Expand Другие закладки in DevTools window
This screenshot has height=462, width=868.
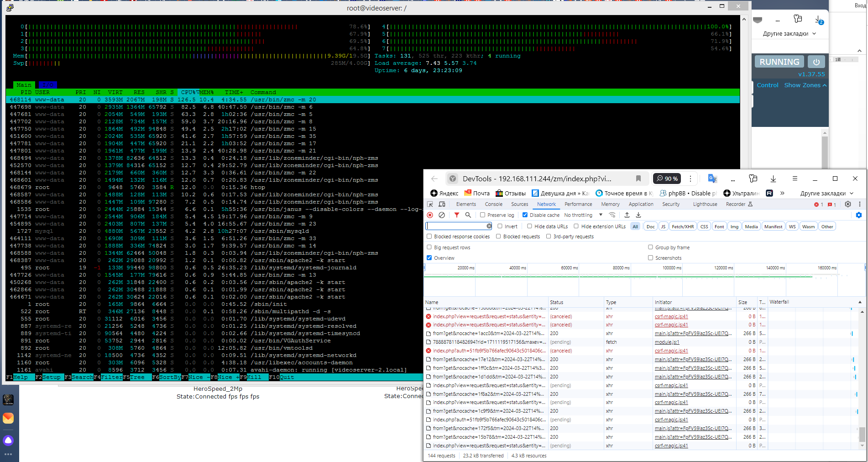pos(826,193)
